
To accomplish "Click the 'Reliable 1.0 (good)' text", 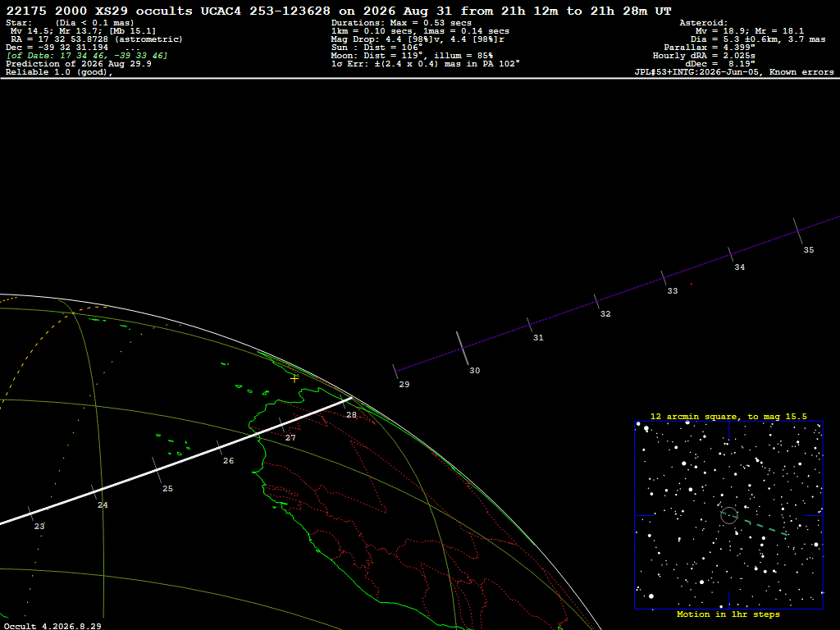I will [x=59, y=72].
